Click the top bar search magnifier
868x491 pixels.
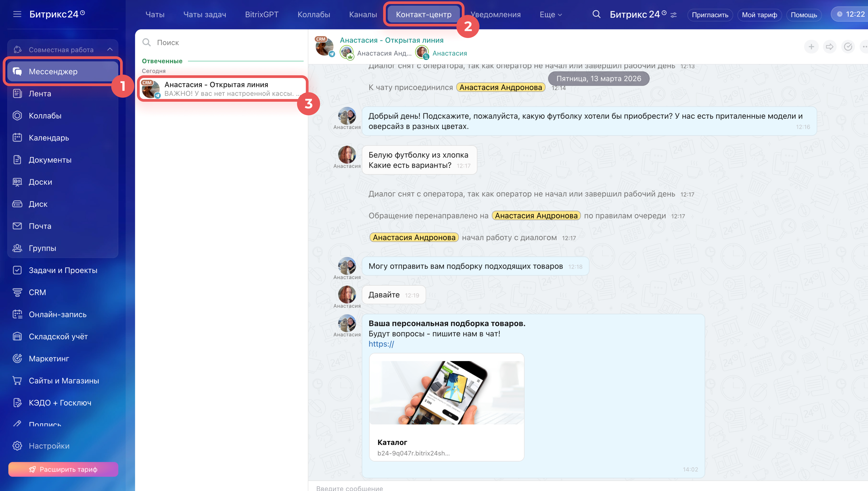point(596,14)
